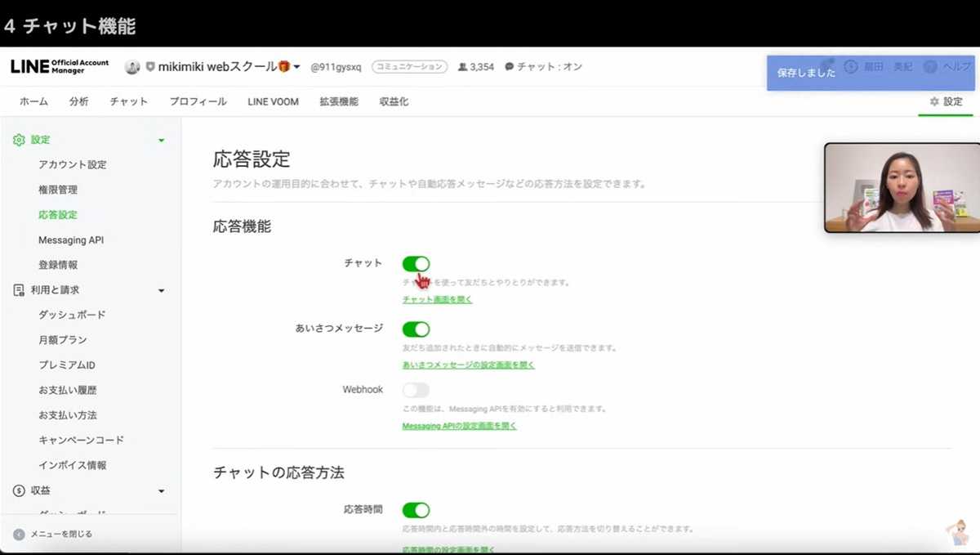Open the account switcher dropdown arrow
The image size is (980, 555).
point(296,67)
